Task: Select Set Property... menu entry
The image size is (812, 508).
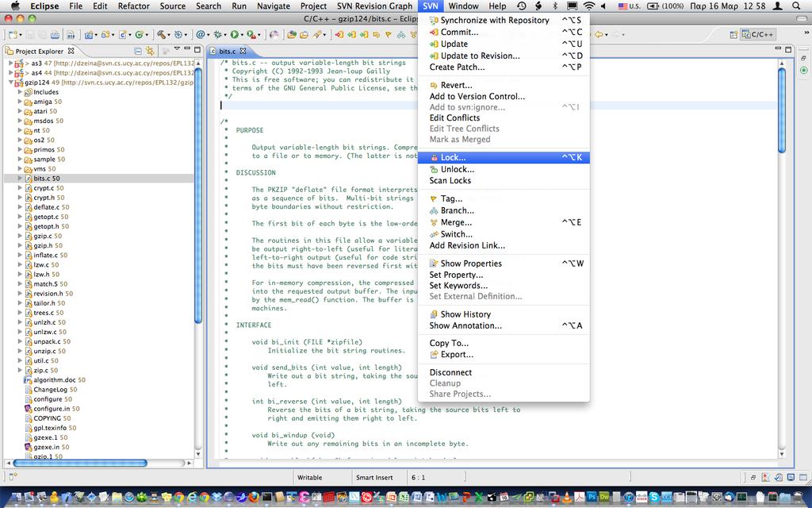Action: point(504,275)
